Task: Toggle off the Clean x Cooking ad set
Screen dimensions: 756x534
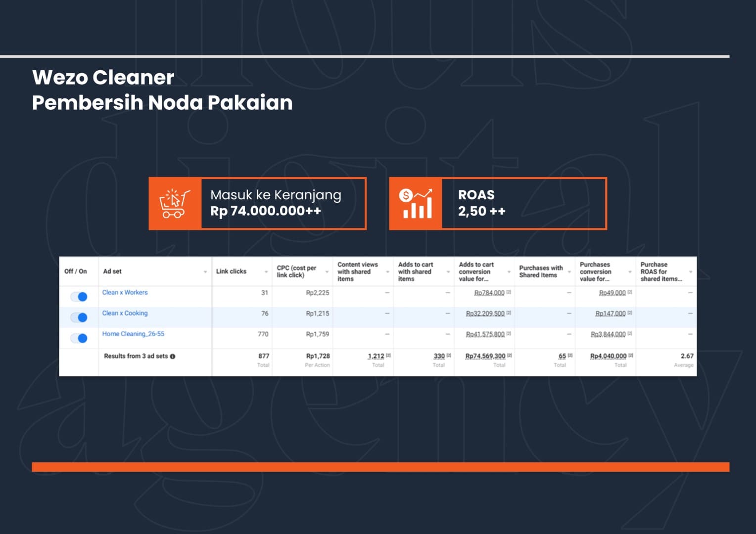Action: point(79,317)
